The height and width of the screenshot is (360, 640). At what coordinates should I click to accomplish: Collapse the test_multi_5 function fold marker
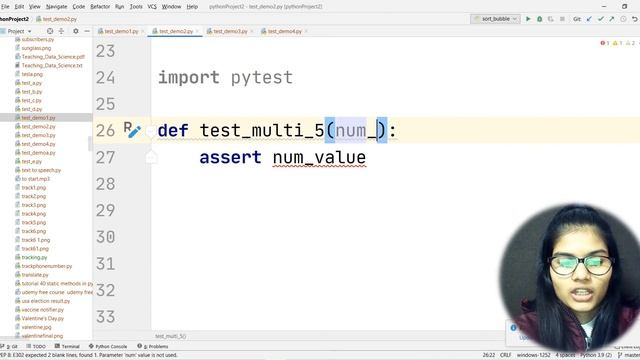pos(151,131)
